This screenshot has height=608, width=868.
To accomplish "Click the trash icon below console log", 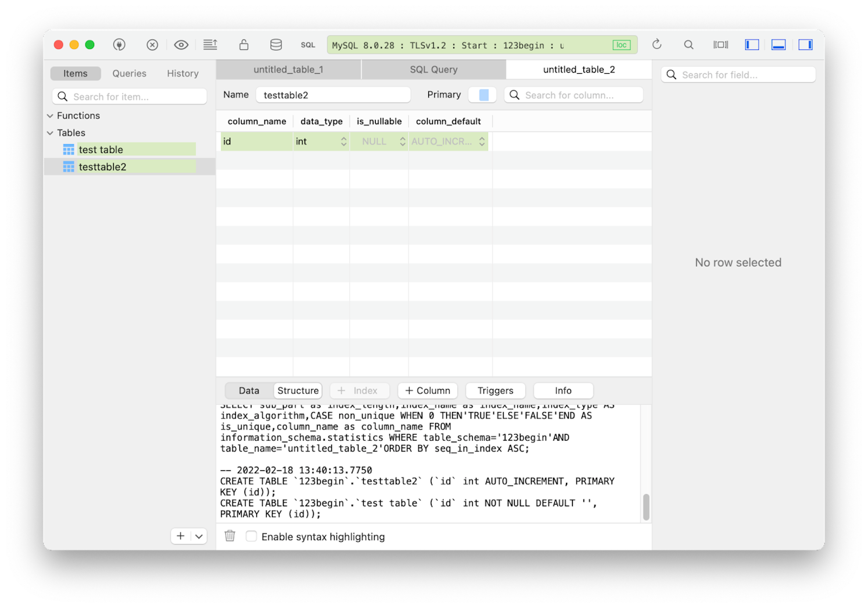I will [230, 536].
